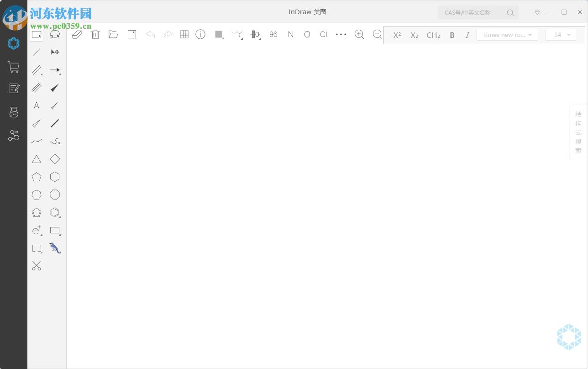Expand the more atoms (...) menu

(x=341, y=34)
